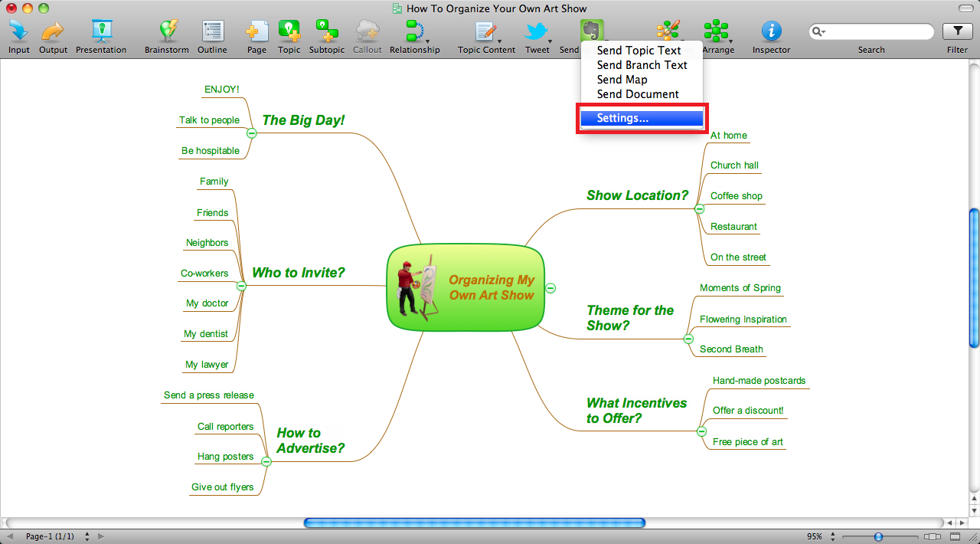The image size is (980, 544).
Task: Go to next page arrow in status bar
Action: [101, 536]
